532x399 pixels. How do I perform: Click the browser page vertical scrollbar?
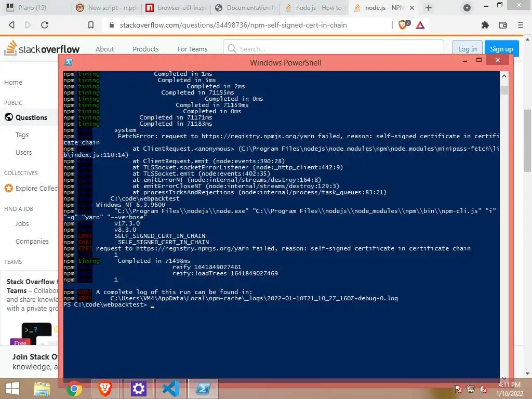[x=527, y=141]
